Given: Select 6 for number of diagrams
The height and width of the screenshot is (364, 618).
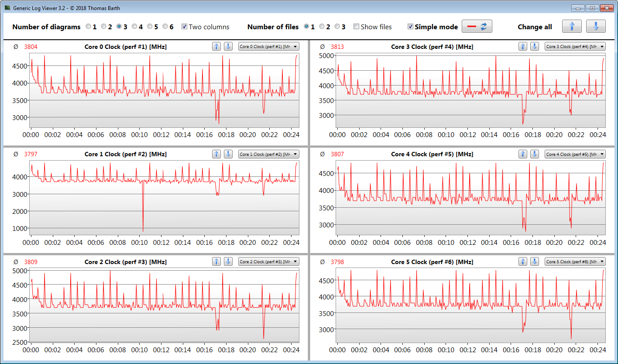Looking at the screenshot, I should 165,27.
